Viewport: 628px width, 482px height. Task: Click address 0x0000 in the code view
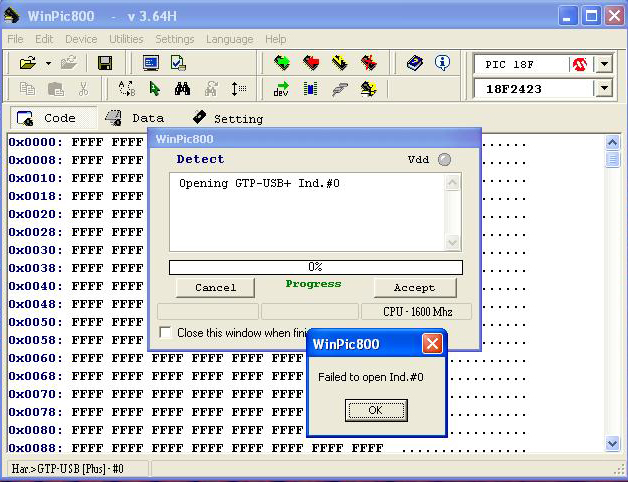coord(35,142)
